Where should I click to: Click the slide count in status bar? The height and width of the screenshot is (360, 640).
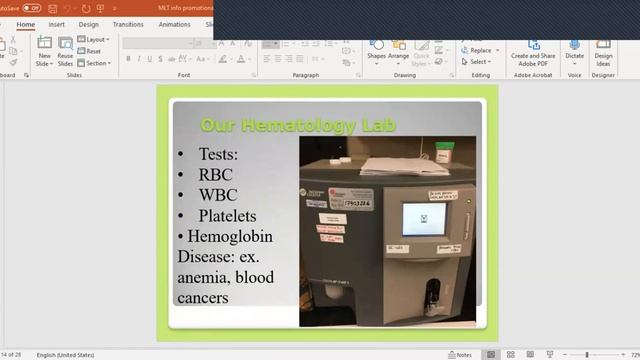[x=11, y=355]
